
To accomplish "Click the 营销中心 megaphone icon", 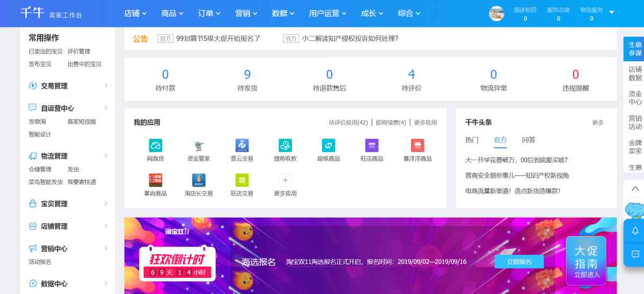I will 32,248.
